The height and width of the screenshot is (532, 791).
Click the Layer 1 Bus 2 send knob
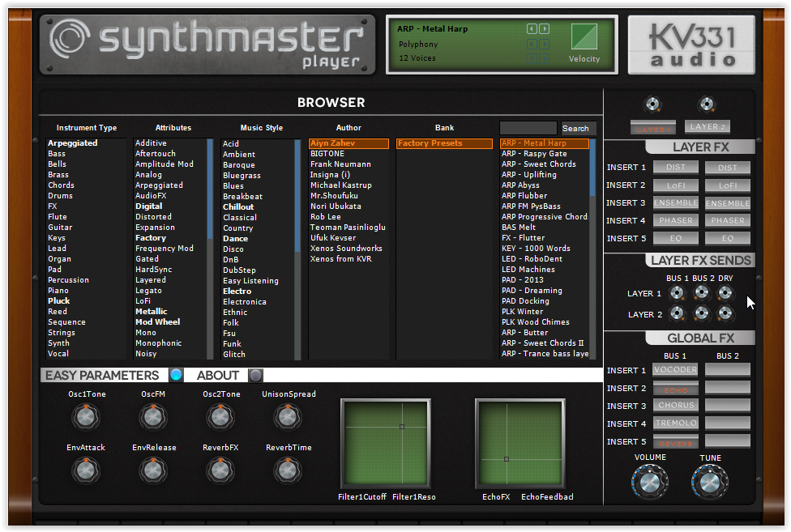[x=701, y=292]
